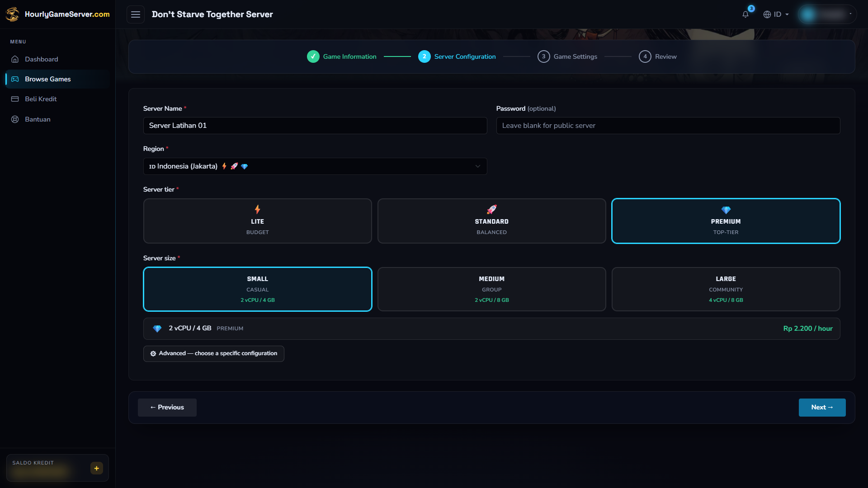Click the Rp 2.200 / hour price

[x=808, y=328]
